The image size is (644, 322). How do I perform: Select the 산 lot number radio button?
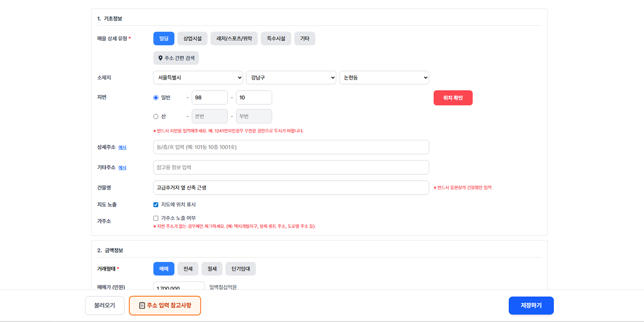coord(156,116)
